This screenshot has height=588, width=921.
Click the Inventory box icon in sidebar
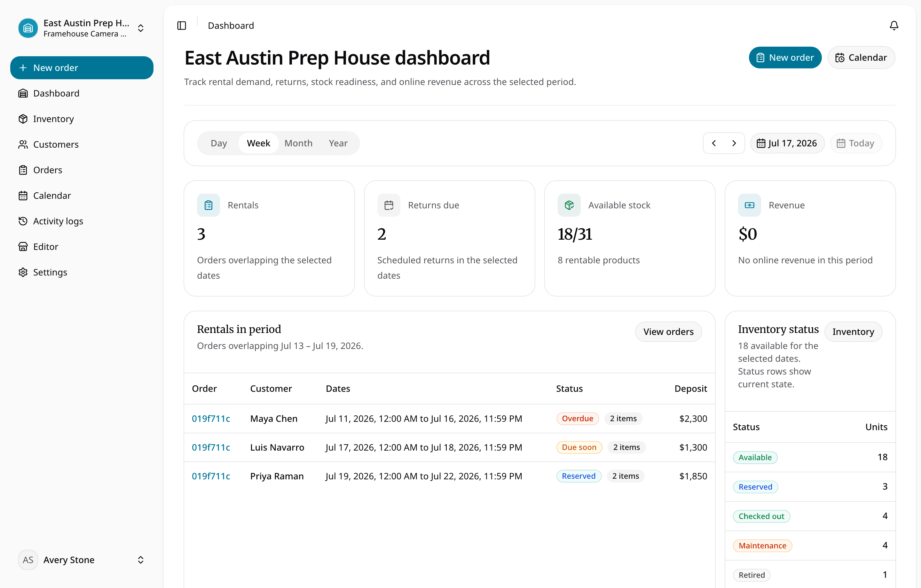[x=23, y=119]
